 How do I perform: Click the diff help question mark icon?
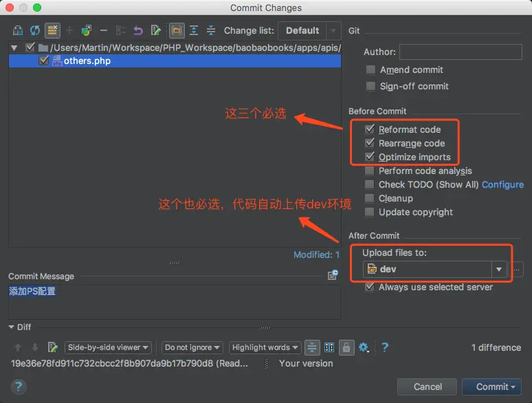385,347
